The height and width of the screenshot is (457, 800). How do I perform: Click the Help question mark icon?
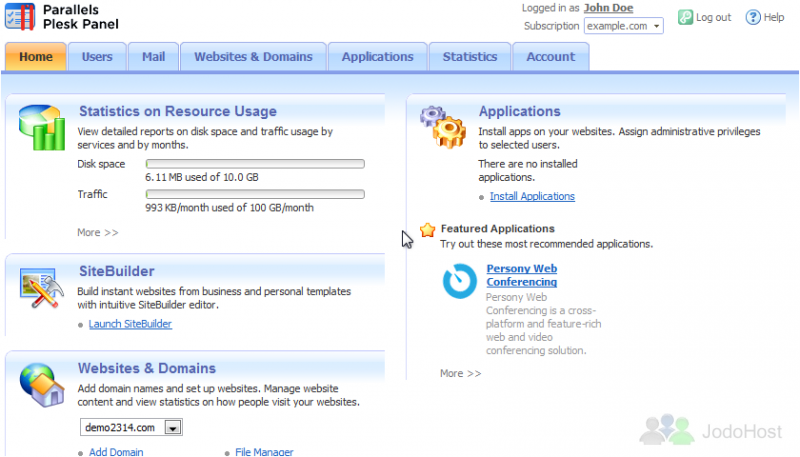click(x=753, y=17)
